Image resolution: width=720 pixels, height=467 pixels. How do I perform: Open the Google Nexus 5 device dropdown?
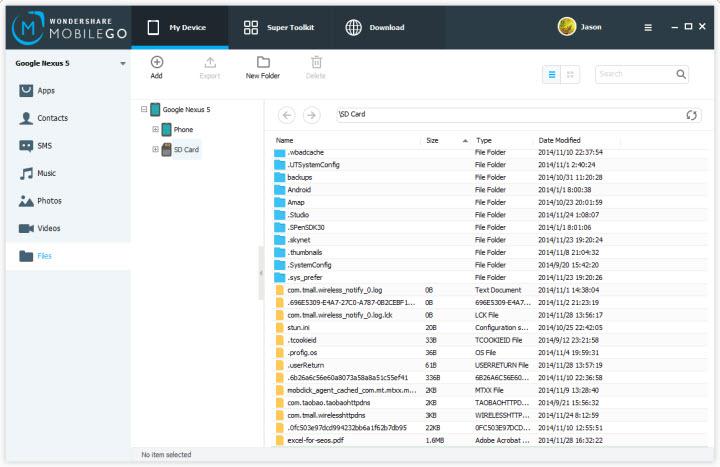pyautogui.click(x=123, y=63)
